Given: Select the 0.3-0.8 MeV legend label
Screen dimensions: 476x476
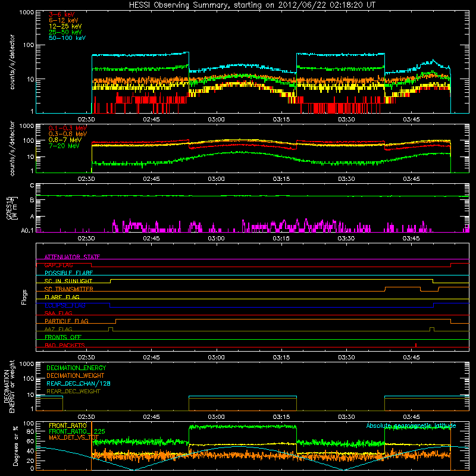Looking at the screenshot, I should 68,134.
